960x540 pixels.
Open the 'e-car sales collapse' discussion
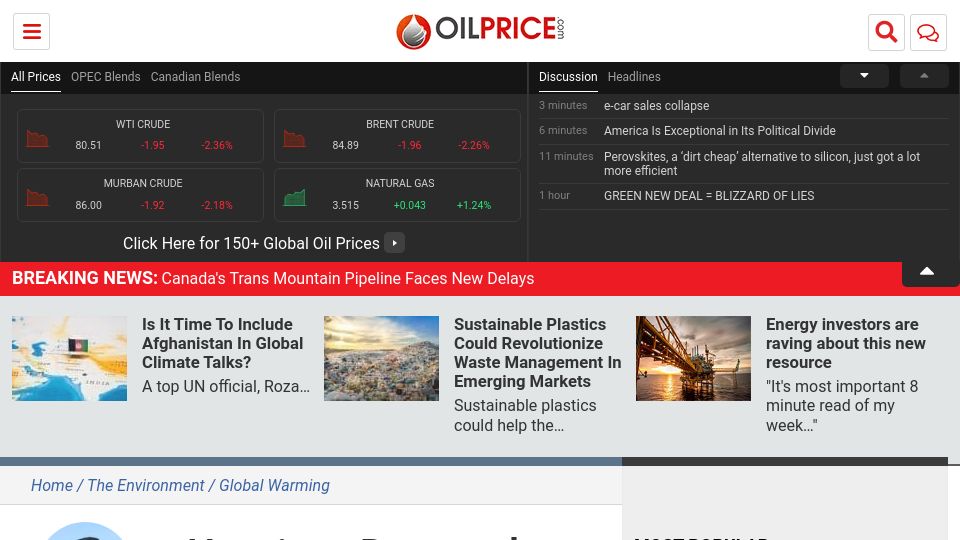[x=656, y=106]
